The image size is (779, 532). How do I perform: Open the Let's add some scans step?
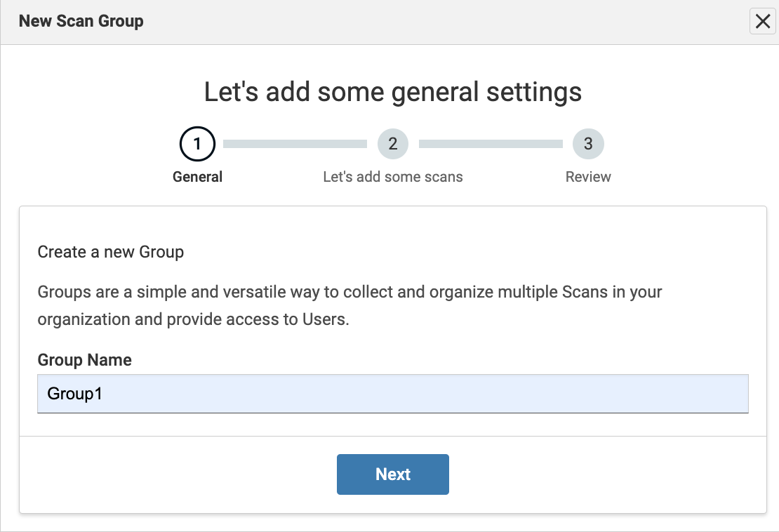pos(393,177)
